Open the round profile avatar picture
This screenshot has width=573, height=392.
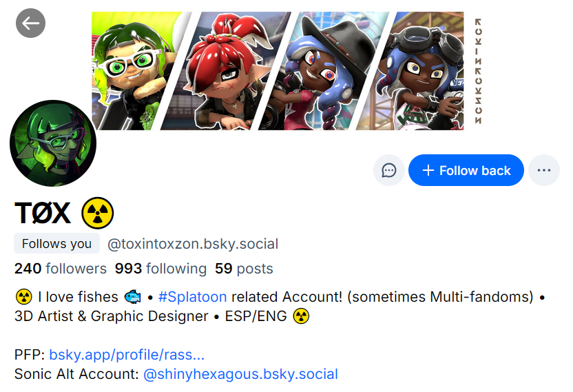pyautogui.click(x=53, y=143)
